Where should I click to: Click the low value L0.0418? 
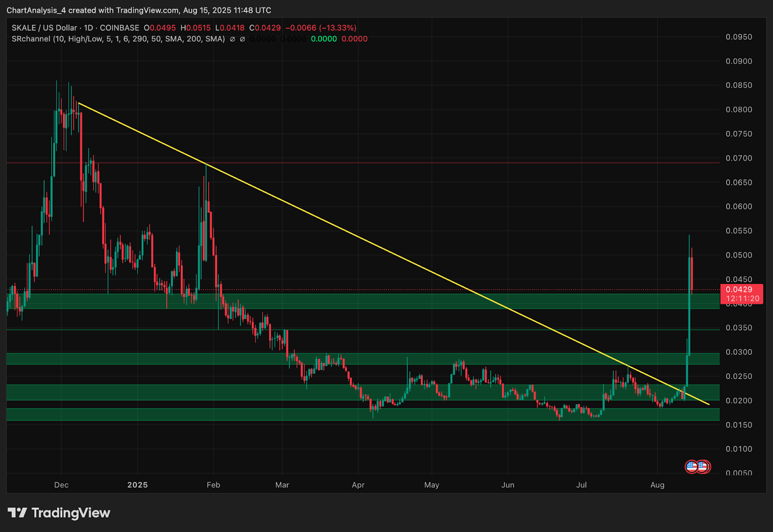point(230,28)
